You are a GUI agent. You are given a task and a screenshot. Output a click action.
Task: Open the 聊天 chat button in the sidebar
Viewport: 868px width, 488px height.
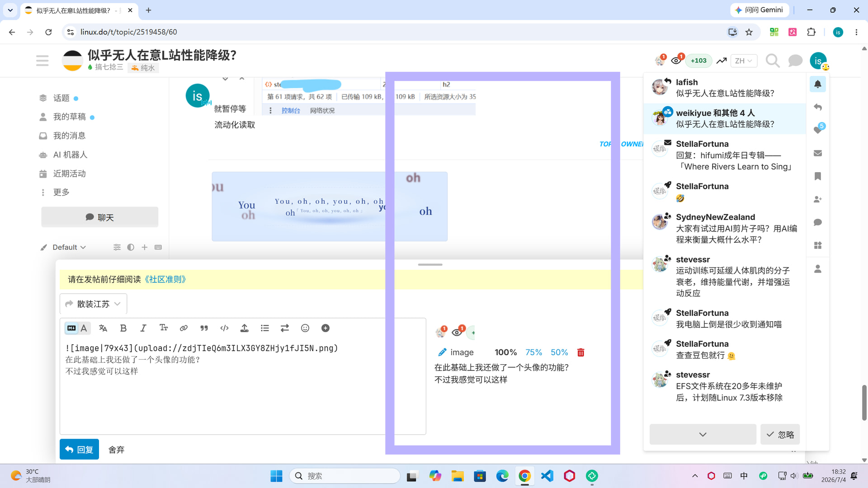tap(100, 217)
